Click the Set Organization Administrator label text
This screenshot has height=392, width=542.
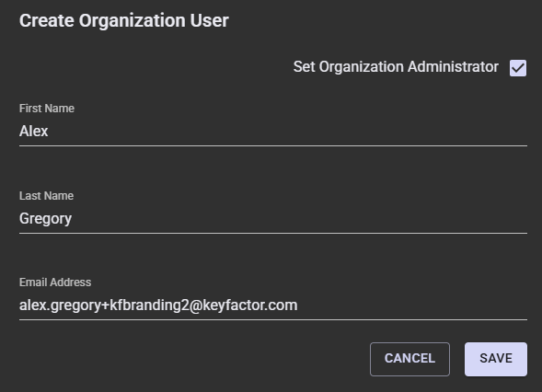396,67
